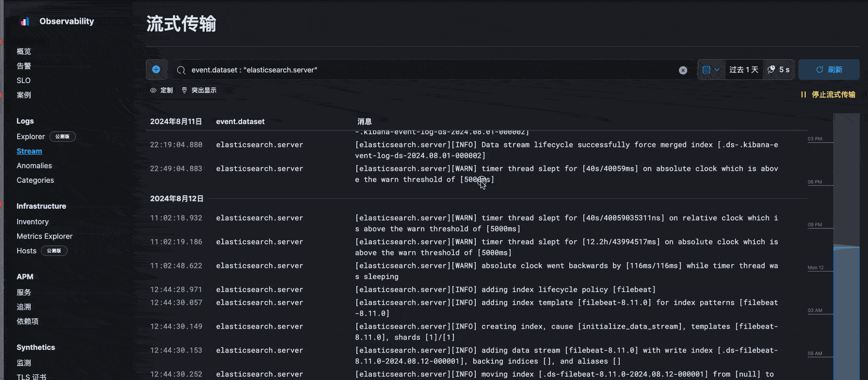Viewport: 868px width, 380px height.
Task: Click the 2024年8月11日 date header
Action: click(x=176, y=121)
